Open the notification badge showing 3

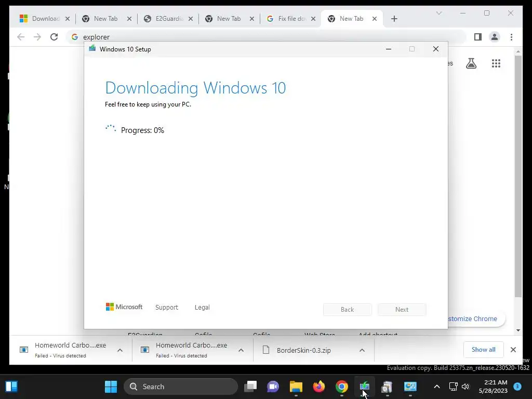pyautogui.click(x=517, y=387)
